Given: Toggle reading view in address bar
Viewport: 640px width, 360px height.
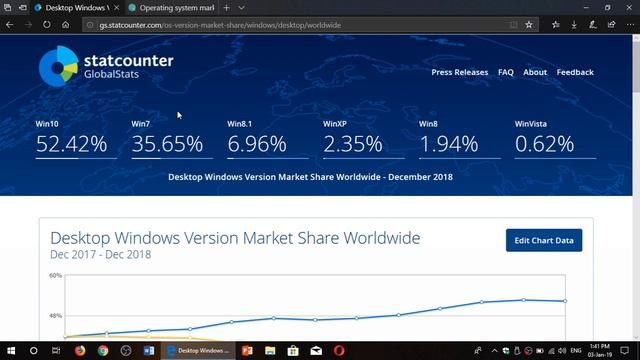Looking at the screenshot, I should coord(513,25).
